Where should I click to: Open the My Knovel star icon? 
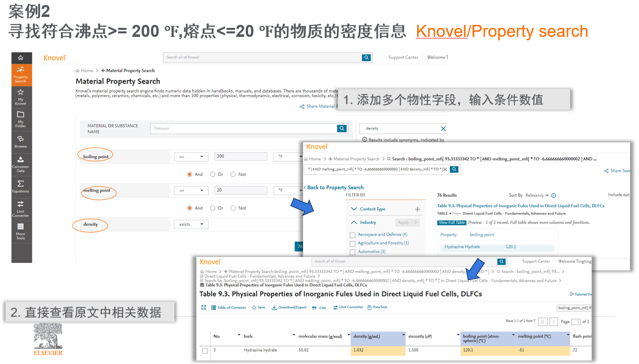(20, 97)
